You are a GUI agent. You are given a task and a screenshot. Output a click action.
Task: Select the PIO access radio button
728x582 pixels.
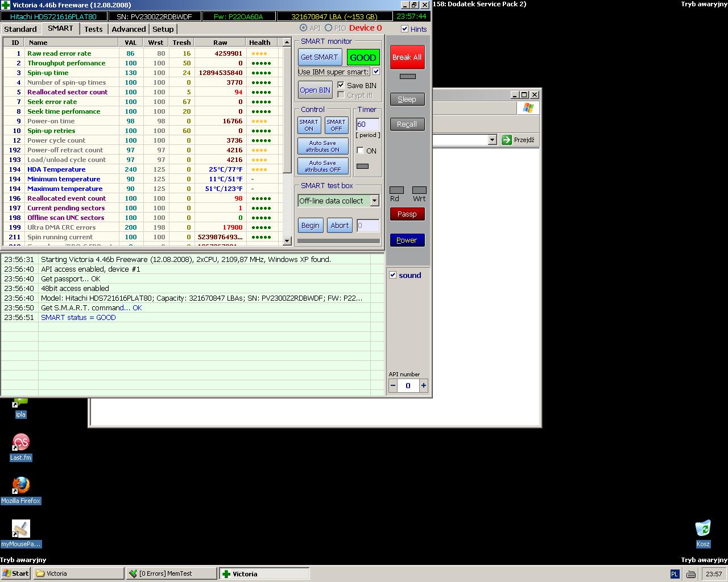[328, 28]
